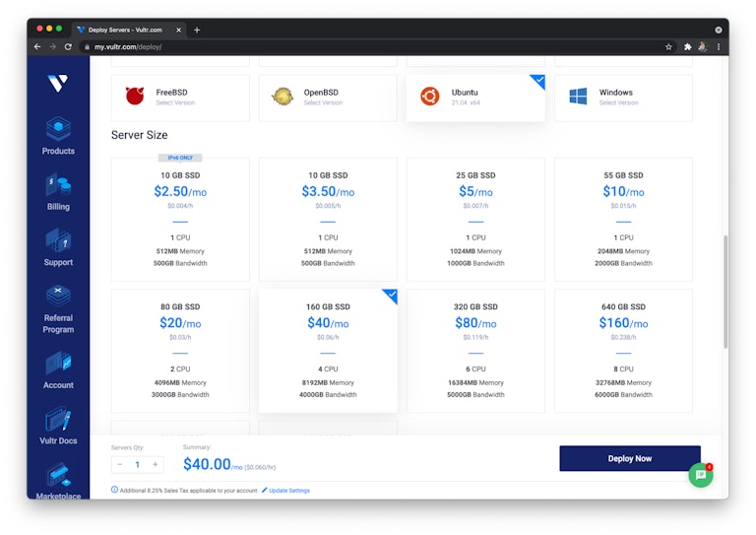Open the Support section icon
The height and width of the screenshot is (535, 756).
tap(58, 240)
